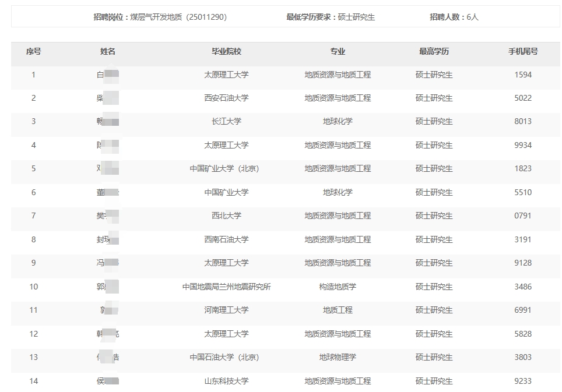The height and width of the screenshot is (392, 562).
Task: Click the 序号 column header
Action: [x=33, y=51]
